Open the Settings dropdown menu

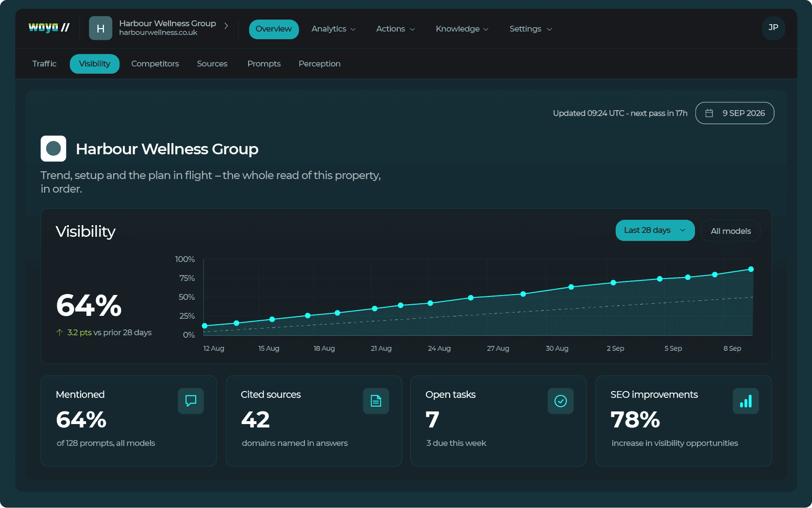(x=530, y=29)
